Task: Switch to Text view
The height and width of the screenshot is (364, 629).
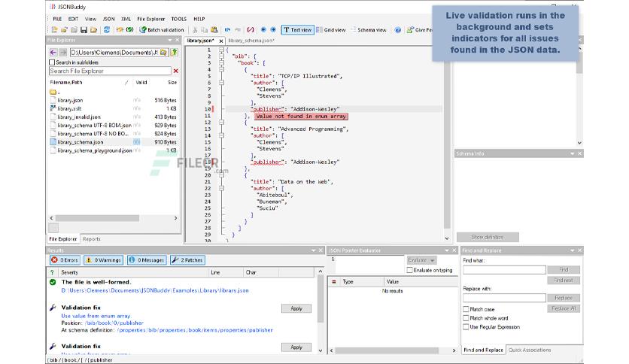Action: pyautogui.click(x=297, y=29)
